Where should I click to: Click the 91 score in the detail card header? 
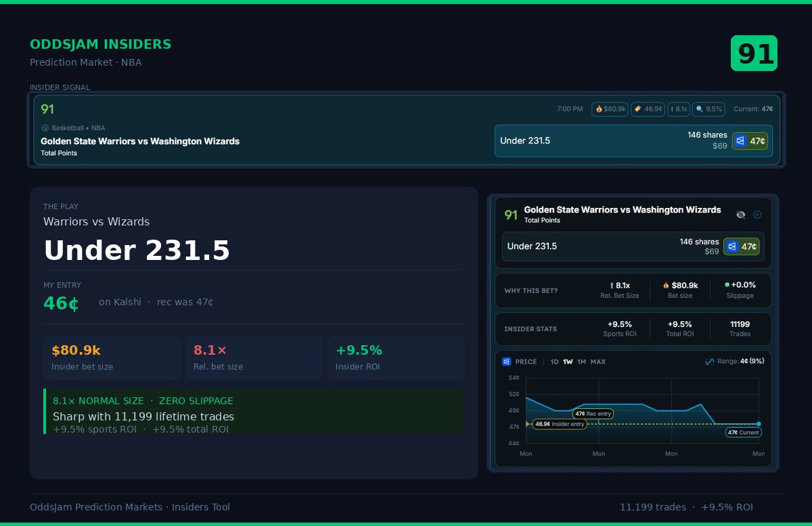(511, 215)
